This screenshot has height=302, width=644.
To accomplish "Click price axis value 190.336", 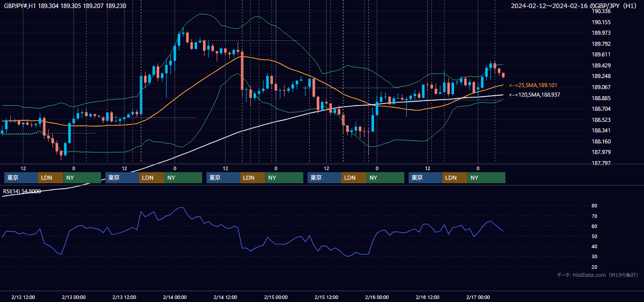I will [x=601, y=11].
